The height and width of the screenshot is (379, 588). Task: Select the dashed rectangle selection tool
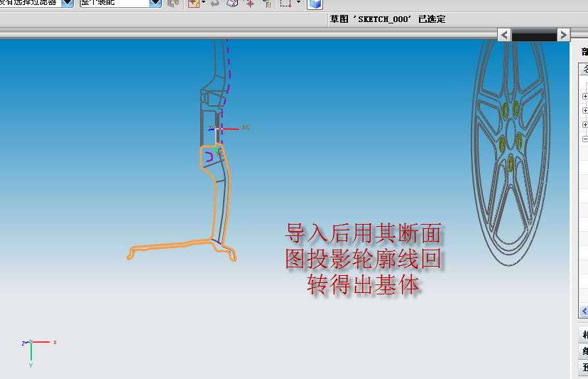tap(285, 3)
